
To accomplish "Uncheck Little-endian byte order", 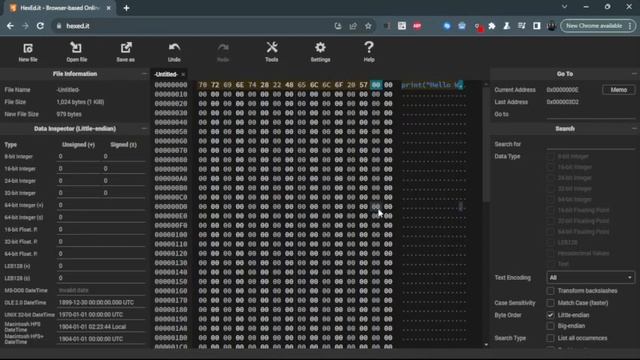I will (551, 315).
